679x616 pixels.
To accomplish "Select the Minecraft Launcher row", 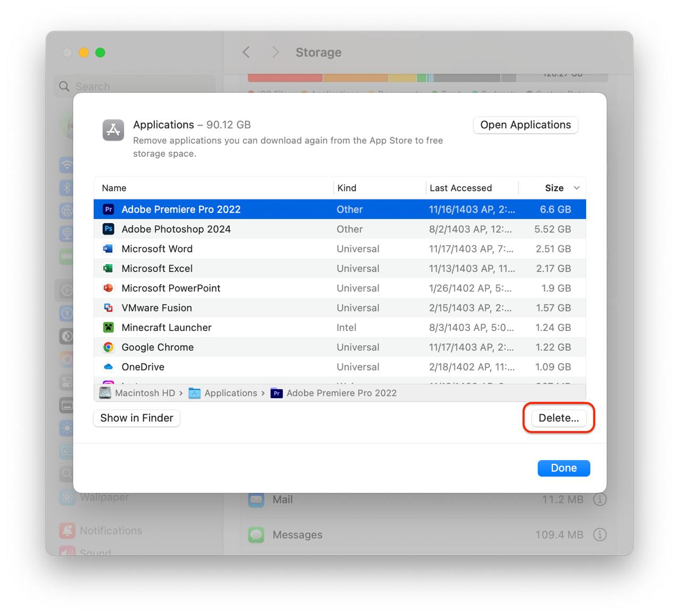I will (340, 328).
